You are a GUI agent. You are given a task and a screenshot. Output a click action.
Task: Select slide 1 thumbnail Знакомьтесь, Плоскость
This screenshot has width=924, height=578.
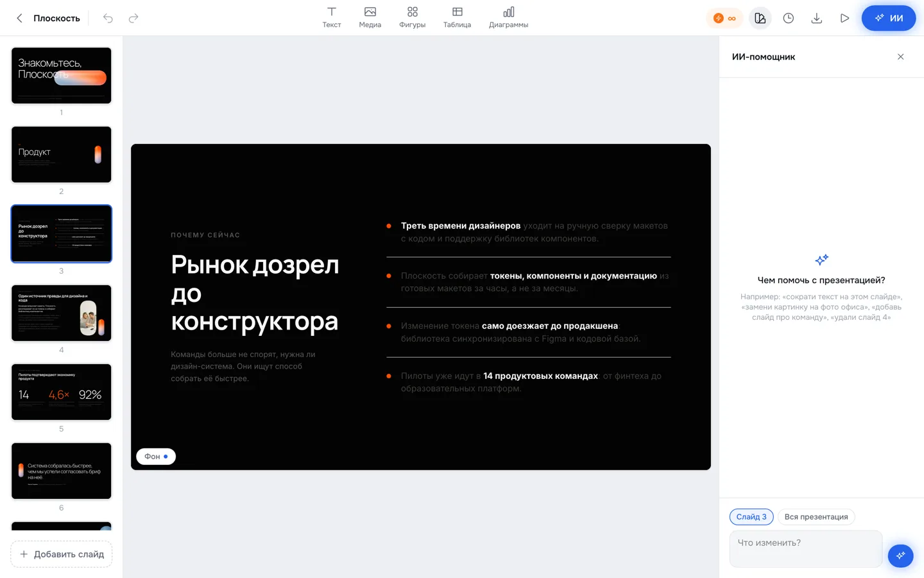62,76
